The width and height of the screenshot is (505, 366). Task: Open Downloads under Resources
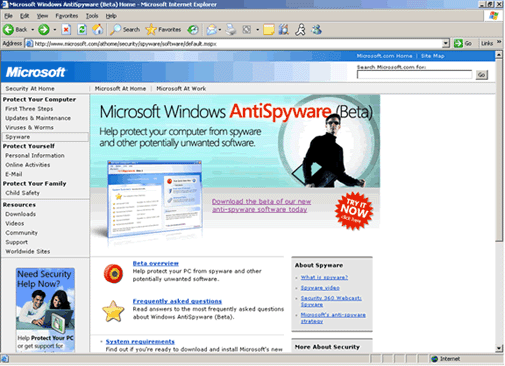tap(20, 214)
